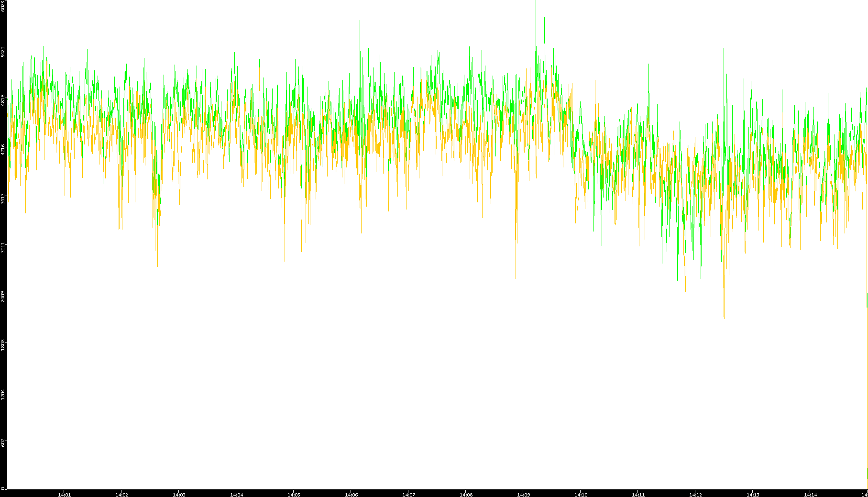Click the 14:07 time axis label
The image size is (868, 497).
(x=408, y=494)
